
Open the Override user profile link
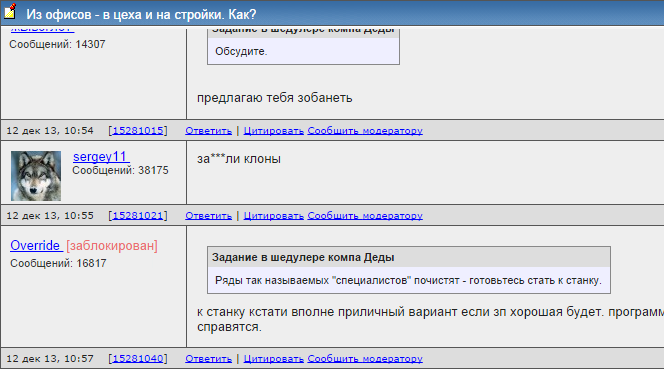(36, 246)
